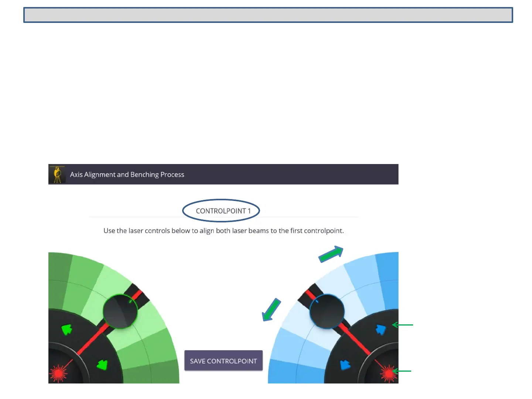Click the instruction text about aligning laser beams
The width and height of the screenshot is (532, 399).
pos(224,231)
